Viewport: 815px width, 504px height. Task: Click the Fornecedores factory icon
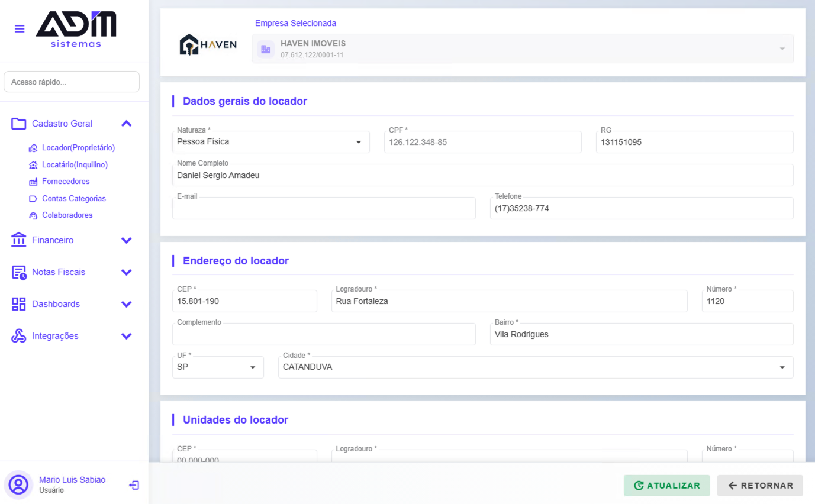click(x=33, y=182)
